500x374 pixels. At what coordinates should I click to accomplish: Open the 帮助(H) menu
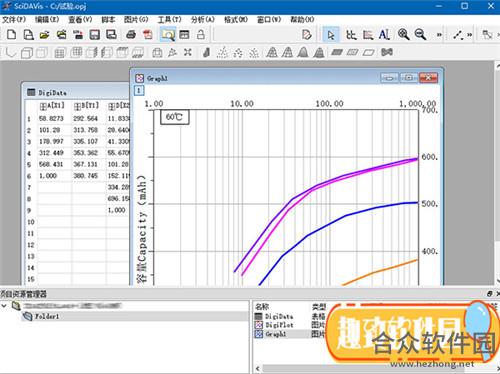pyautogui.click(x=302, y=19)
